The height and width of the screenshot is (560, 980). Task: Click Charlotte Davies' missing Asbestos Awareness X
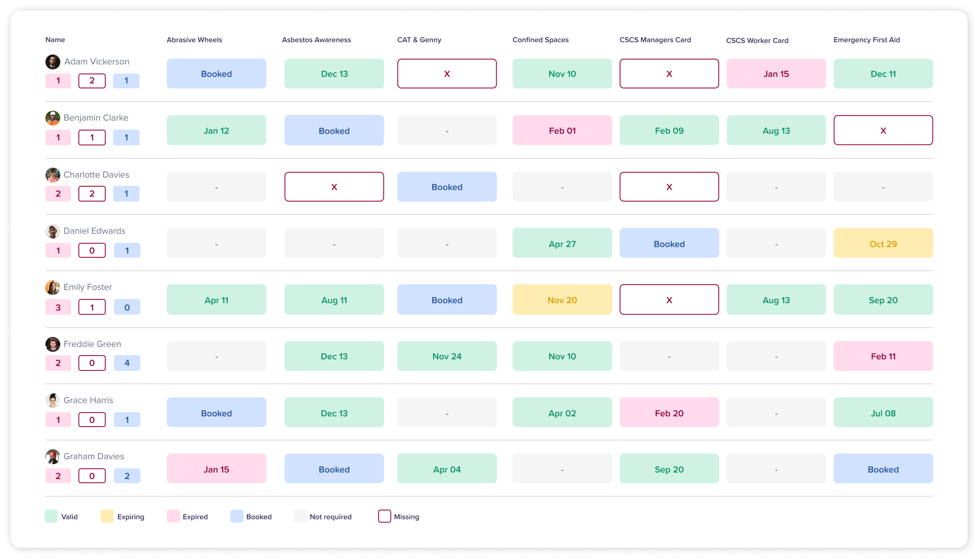coord(334,187)
